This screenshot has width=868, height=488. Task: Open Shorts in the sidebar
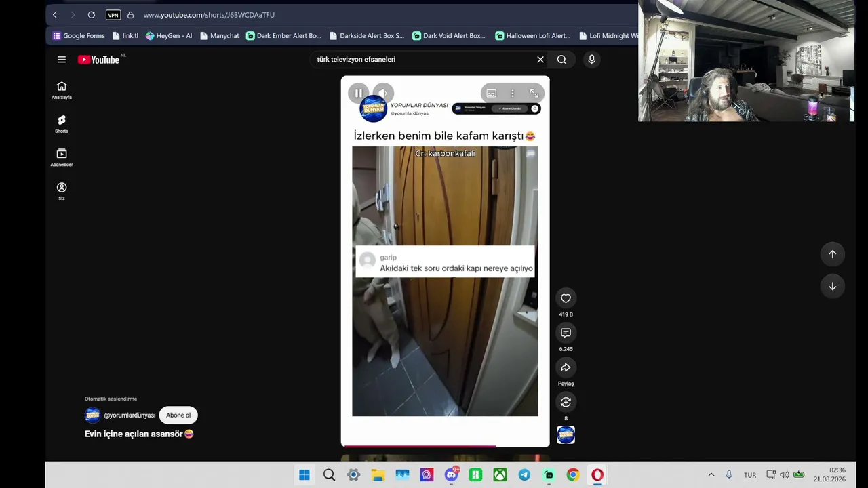coord(62,124)
